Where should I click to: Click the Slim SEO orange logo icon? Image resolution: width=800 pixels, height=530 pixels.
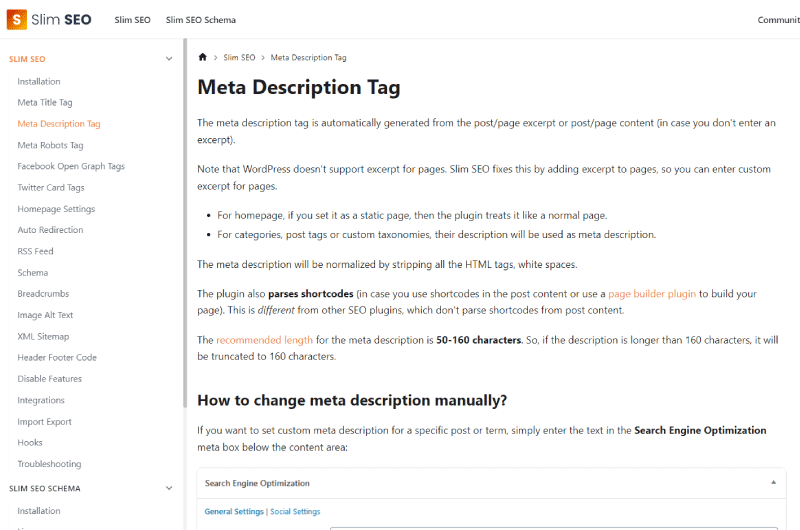[16, 19]
